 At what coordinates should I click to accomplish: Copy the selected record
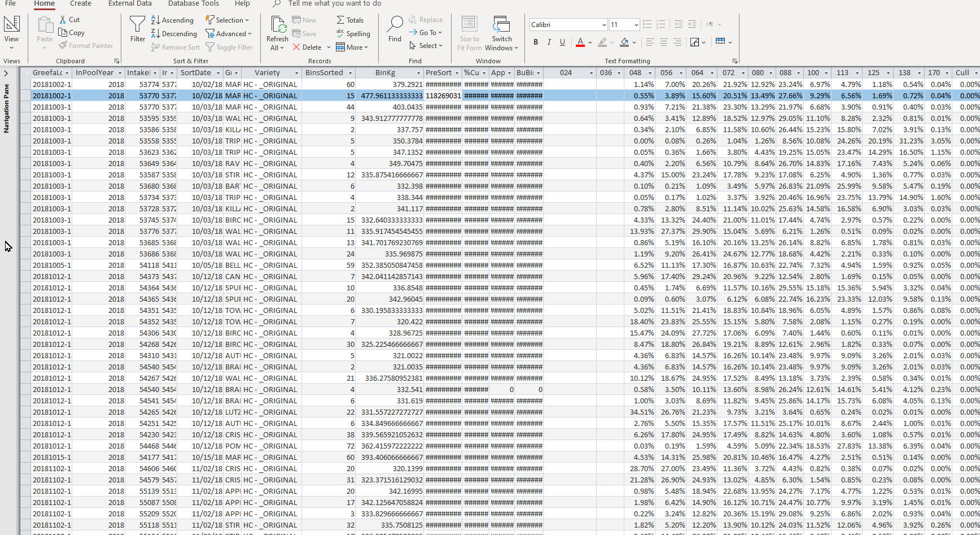point(72,33)
